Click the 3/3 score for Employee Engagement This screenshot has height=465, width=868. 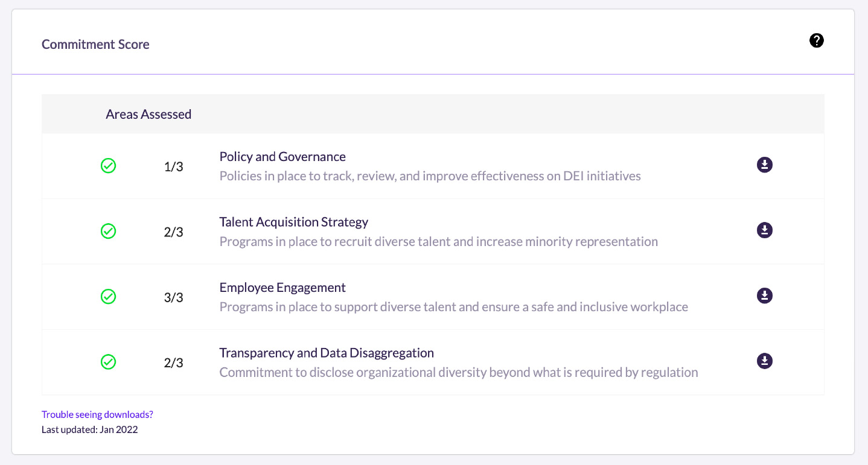[x=173, y=298]
